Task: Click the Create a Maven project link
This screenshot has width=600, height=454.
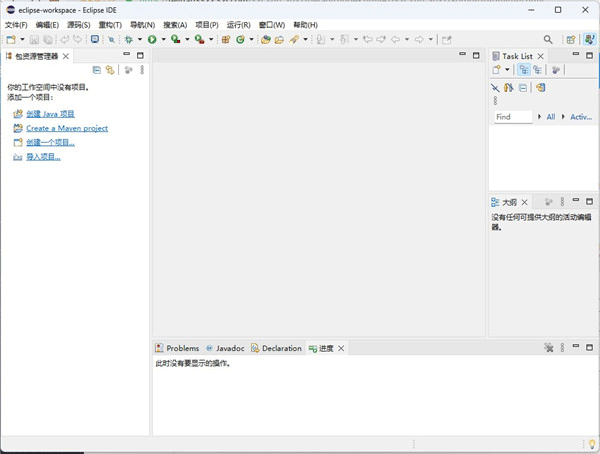Action: [66, 128]
